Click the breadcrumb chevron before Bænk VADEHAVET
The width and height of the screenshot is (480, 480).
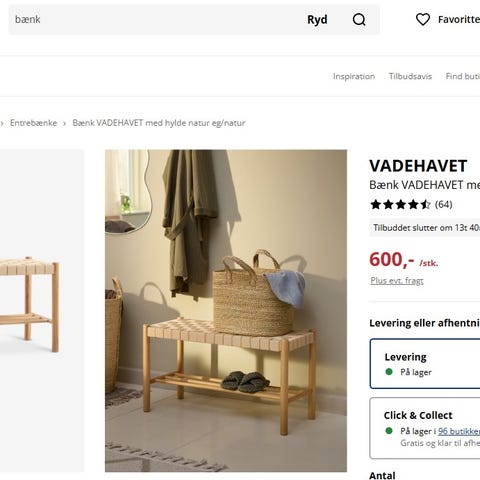click(x=65, y=123)
